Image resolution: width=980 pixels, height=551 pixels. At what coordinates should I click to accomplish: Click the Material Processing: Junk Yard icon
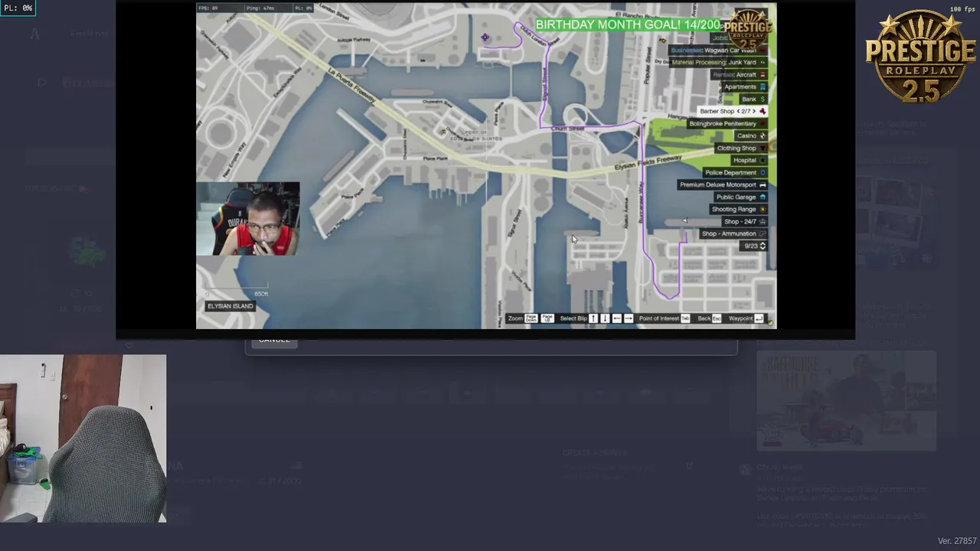[763, 62]
